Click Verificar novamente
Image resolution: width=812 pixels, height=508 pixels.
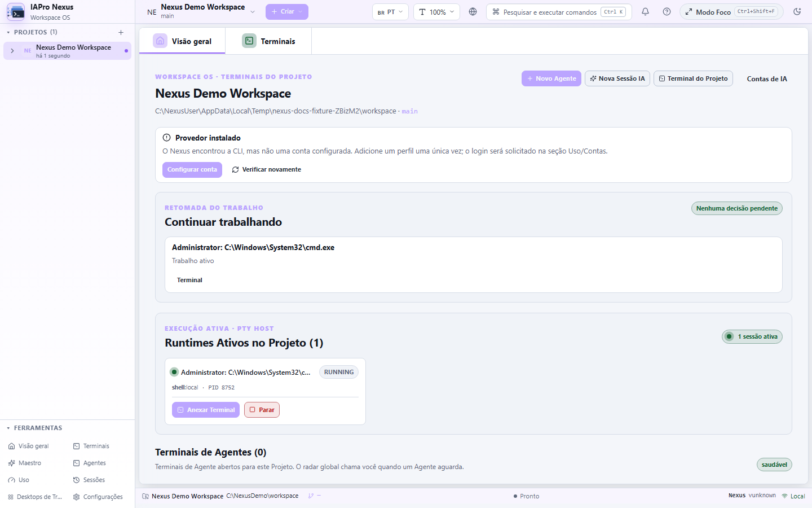(266, 169)
